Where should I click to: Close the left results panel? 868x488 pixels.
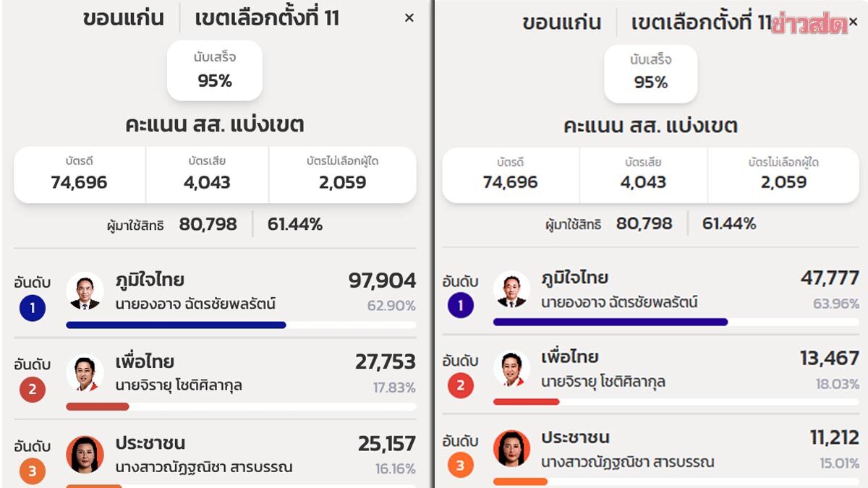coord(409,18)
